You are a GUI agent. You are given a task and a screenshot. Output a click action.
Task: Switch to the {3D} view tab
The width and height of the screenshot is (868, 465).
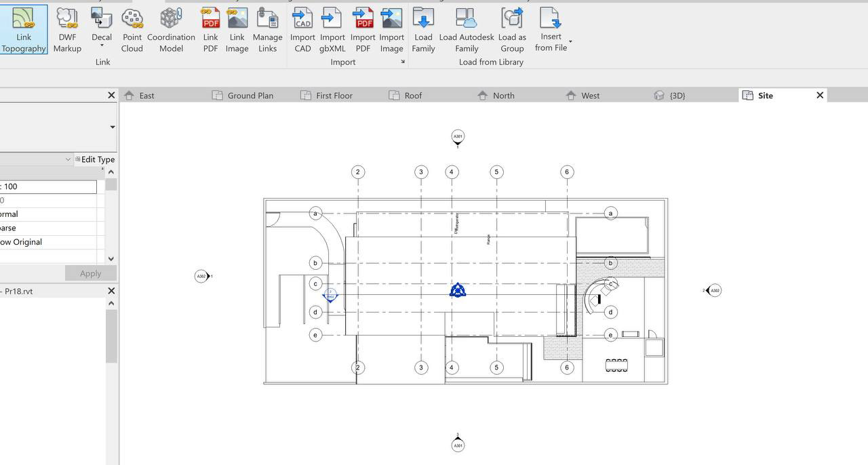(x=677, y=96)
